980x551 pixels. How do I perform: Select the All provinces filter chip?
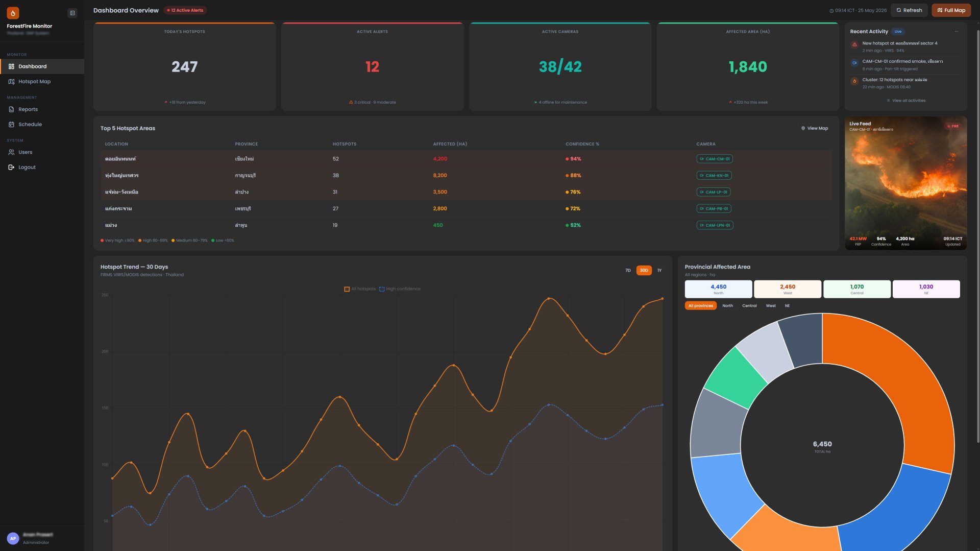click(700, 306)
